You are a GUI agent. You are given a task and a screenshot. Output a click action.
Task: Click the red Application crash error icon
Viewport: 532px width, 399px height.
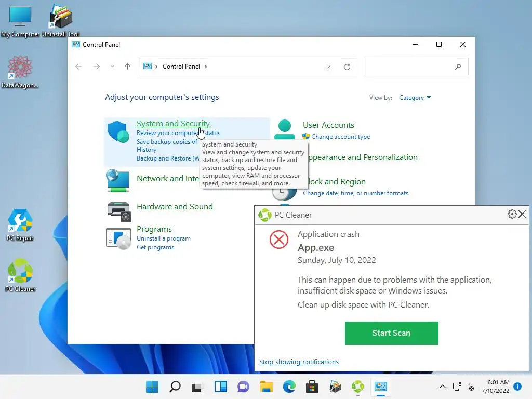[x=279, y=240]
